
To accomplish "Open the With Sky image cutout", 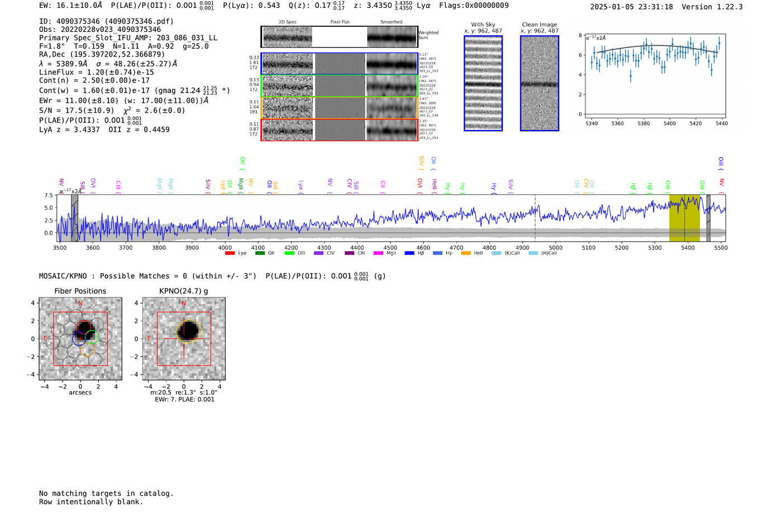I will [483, 83].
